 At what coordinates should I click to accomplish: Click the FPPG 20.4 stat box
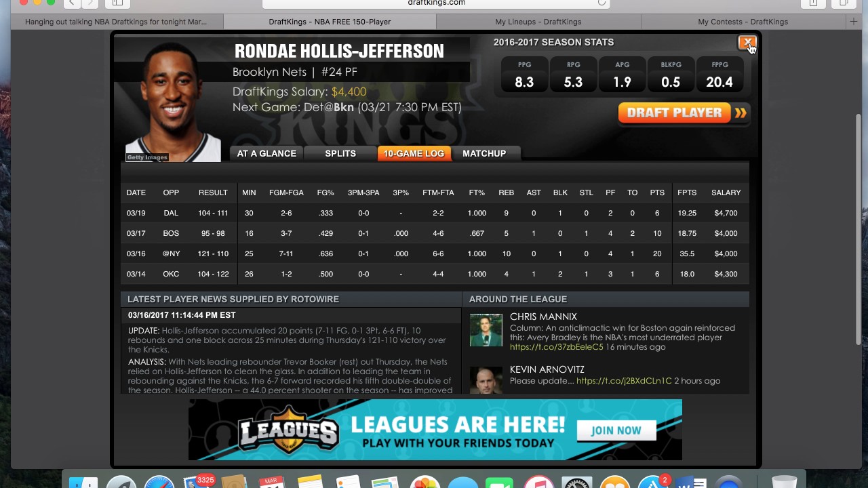coord(719,75)
